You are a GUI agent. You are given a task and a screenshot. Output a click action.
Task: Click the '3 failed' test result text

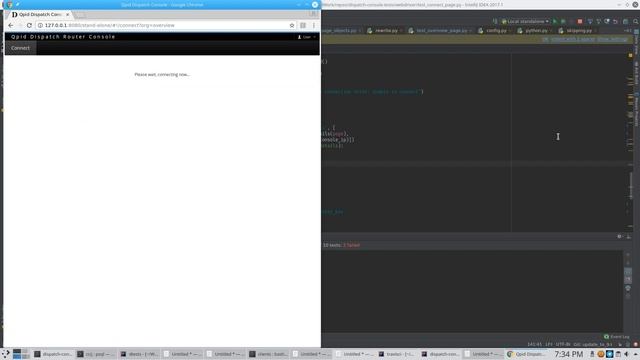point(351,245)
